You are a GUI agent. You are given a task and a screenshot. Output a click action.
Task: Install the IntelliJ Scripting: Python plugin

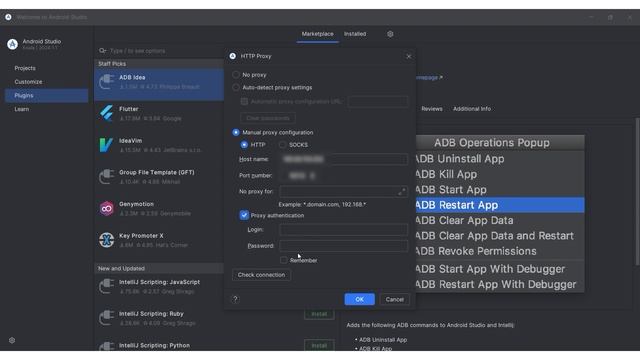click(x=319, y=345)
